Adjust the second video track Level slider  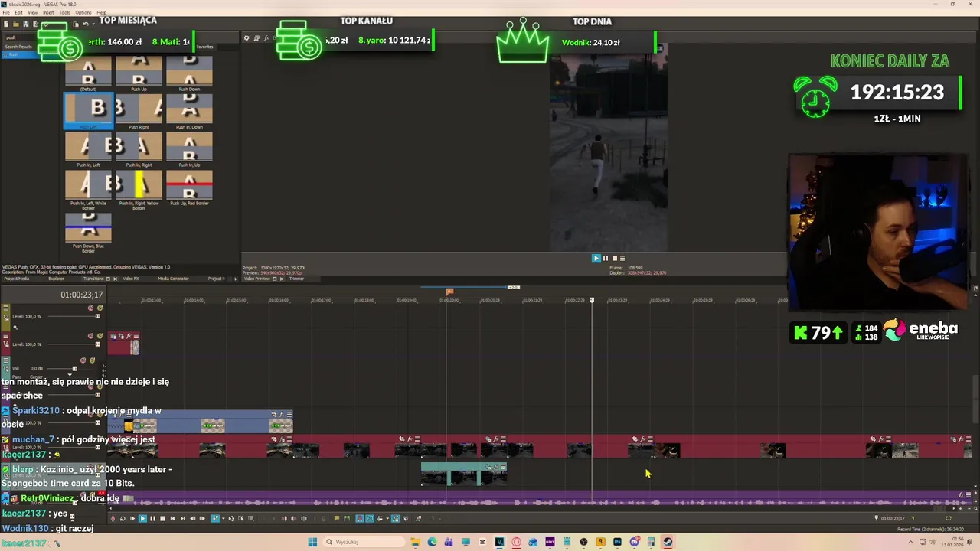tap(98, 344)
